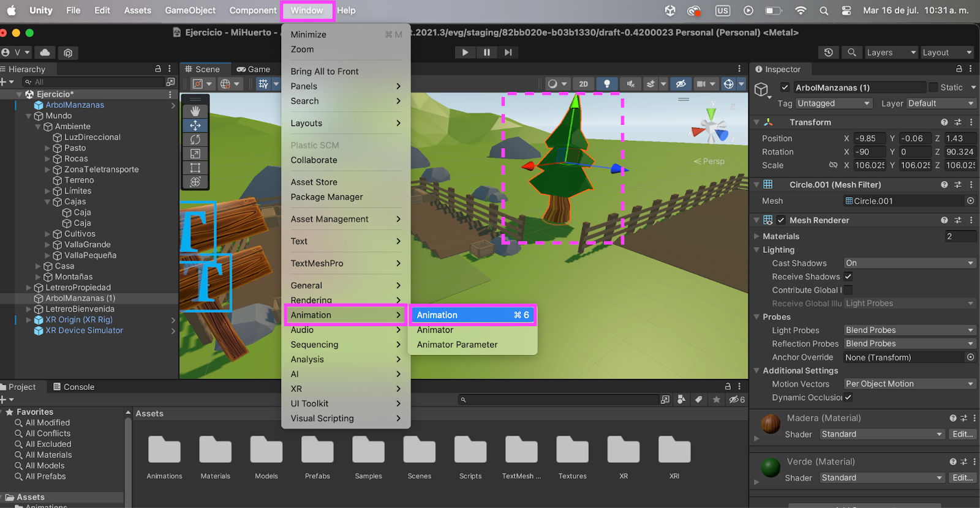Viewport: 980px width, 508px height.
Task: Open Unity cloud services icon
Action: [45, 53]
